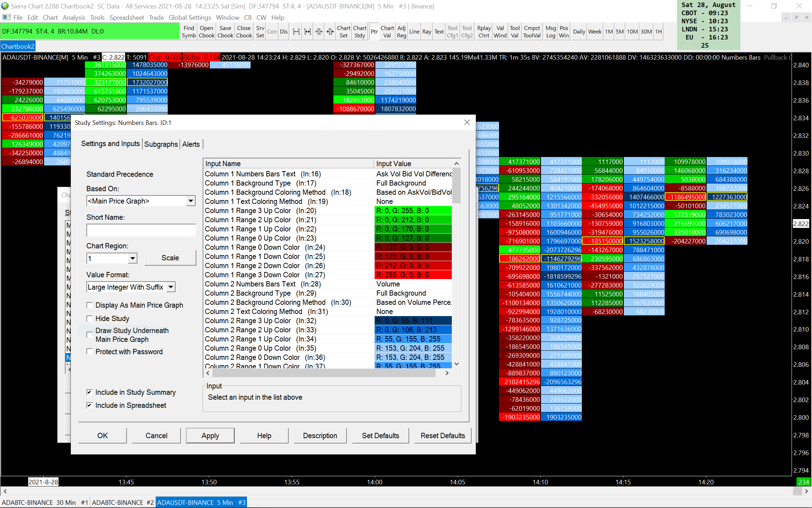Select the Ray drawing tool
This screenshot has height=508, width=812.
pyautogui.click(x=426, y=32)
